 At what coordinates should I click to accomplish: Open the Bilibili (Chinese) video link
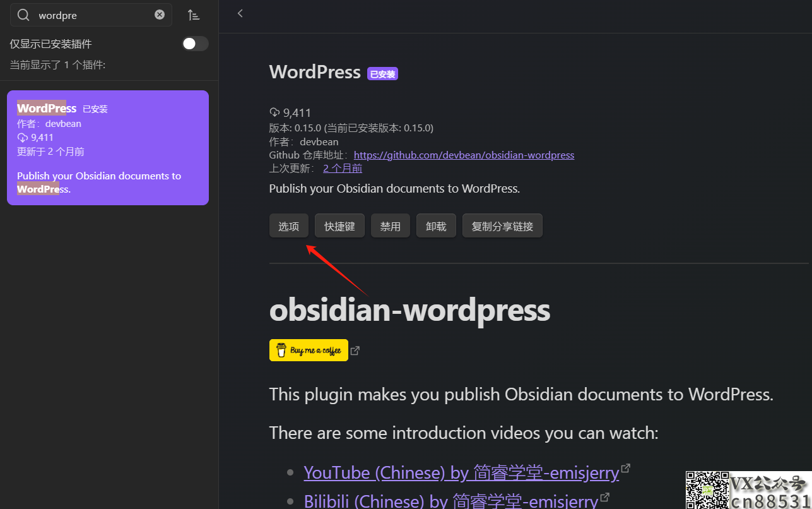pyautogui.click(x=451, y=501)
